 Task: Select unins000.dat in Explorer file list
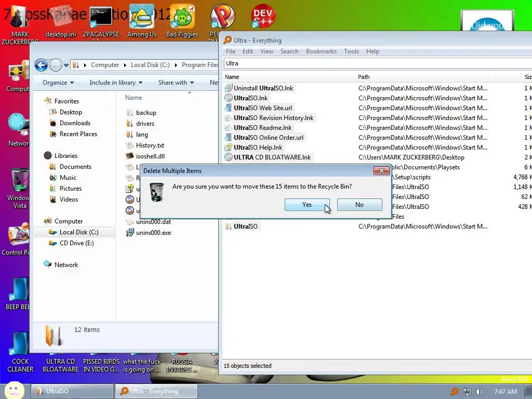coord(153,221)
